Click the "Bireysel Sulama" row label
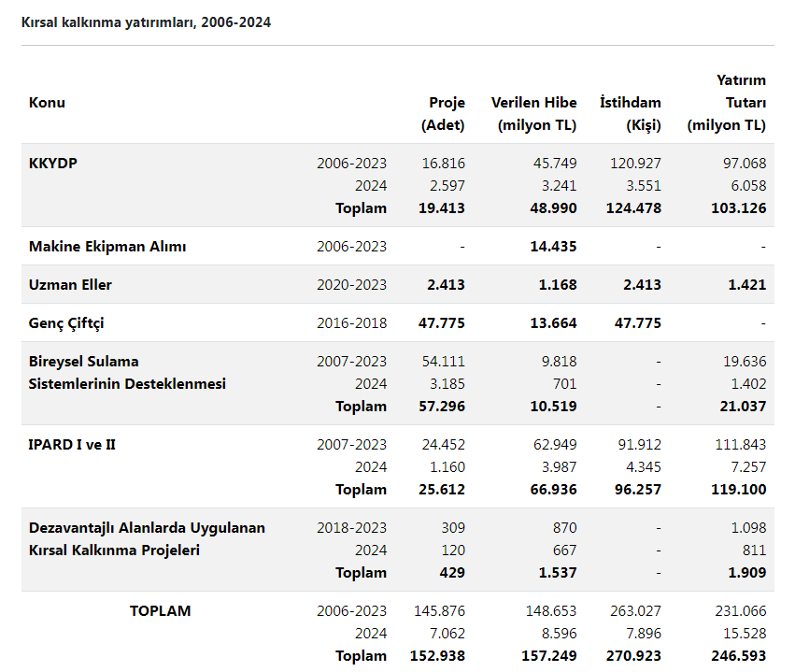795x672 pixels. pyautogui.click(x=84, y=362)
